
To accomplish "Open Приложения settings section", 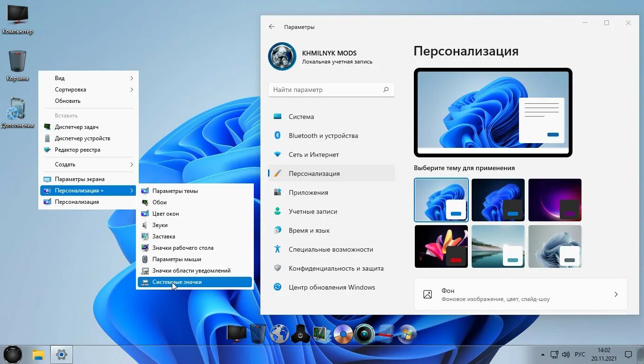I will point(331,192).
